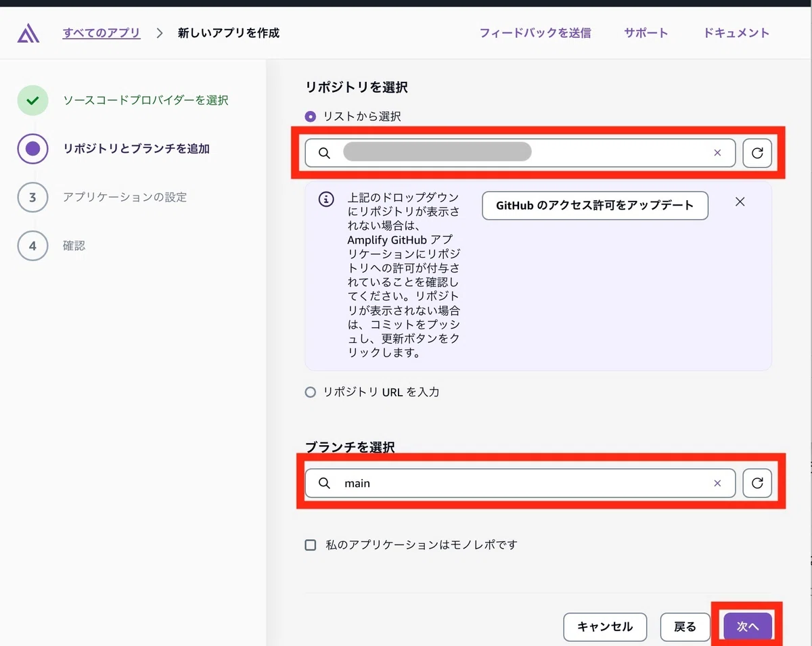Open step 3 アプリケーションの設定
Viewport: 812px width, 646px height.
click(125, 198)
